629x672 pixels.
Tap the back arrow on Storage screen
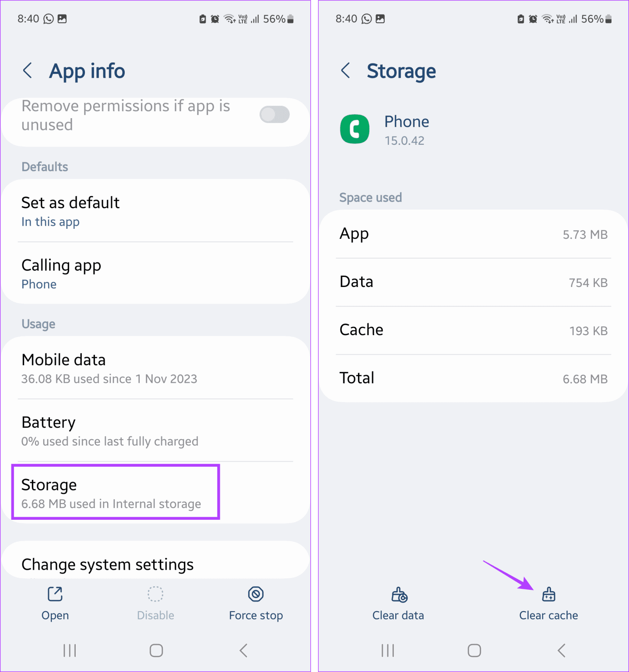point(345,70)
